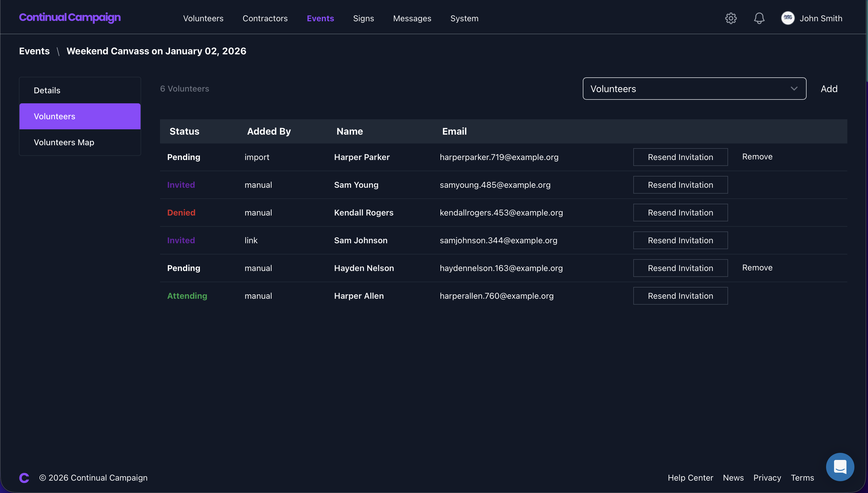This screenshot has height=493, width=868.
Task: Open the Volunteers type dropdown
Action: (694, 88)
